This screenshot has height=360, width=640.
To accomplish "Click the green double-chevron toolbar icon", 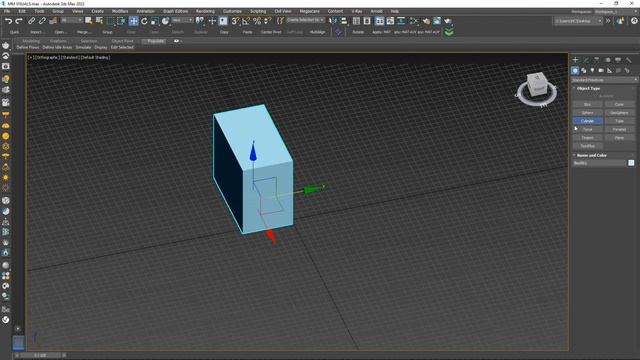I will 449,32.
